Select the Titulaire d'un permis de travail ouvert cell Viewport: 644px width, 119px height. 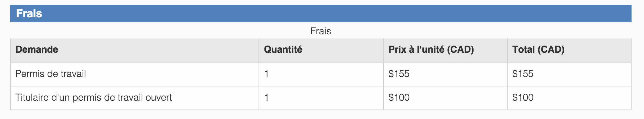point(93,97)
